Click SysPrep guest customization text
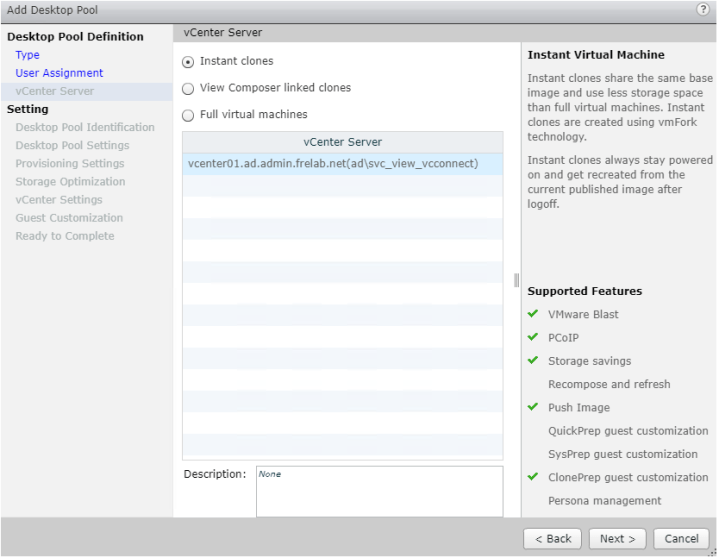Viewport: 719px width, 558px height. [x=623, y=454]
